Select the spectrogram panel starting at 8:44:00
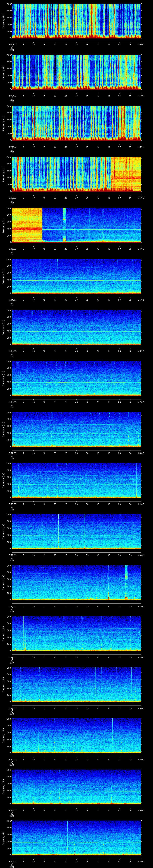 77,786
